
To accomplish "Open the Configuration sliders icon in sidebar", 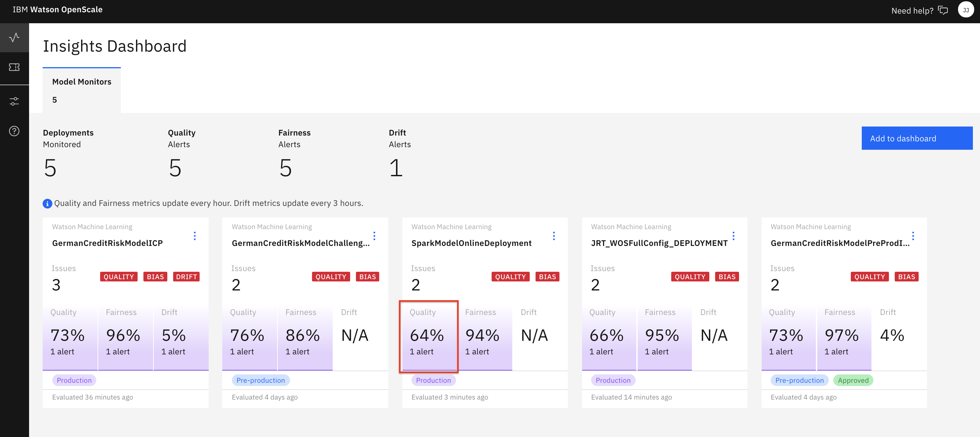I will [x=14, y=101].
